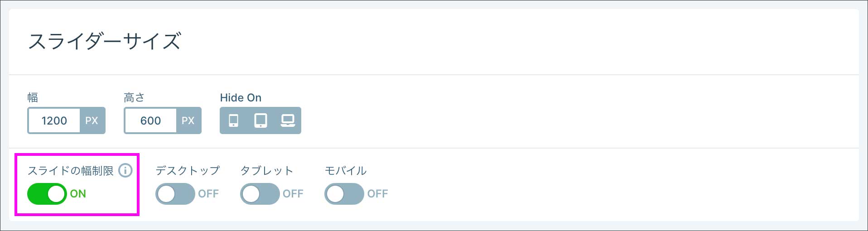
Task: Click the 幅 input field showing 1200
Action: tap(54, 120)
